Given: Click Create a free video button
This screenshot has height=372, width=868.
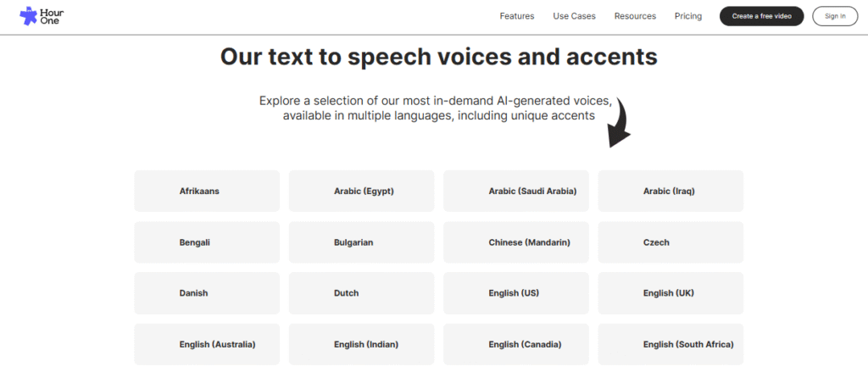Looking at the screenshot, I should click(761, 16).
